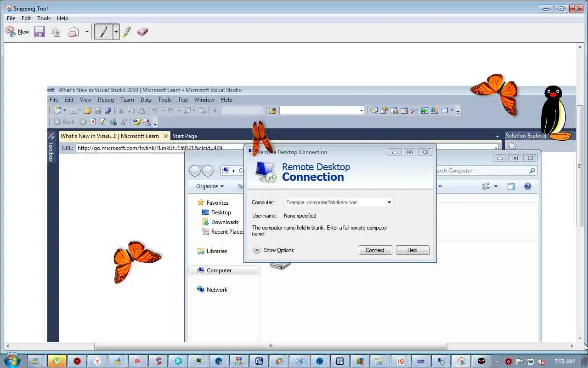The height and width of the screenshot is (368, 588).
Task: Select the Pen tool in Snipping Tool
Action: pyautogui.click(x=104, y=32)
